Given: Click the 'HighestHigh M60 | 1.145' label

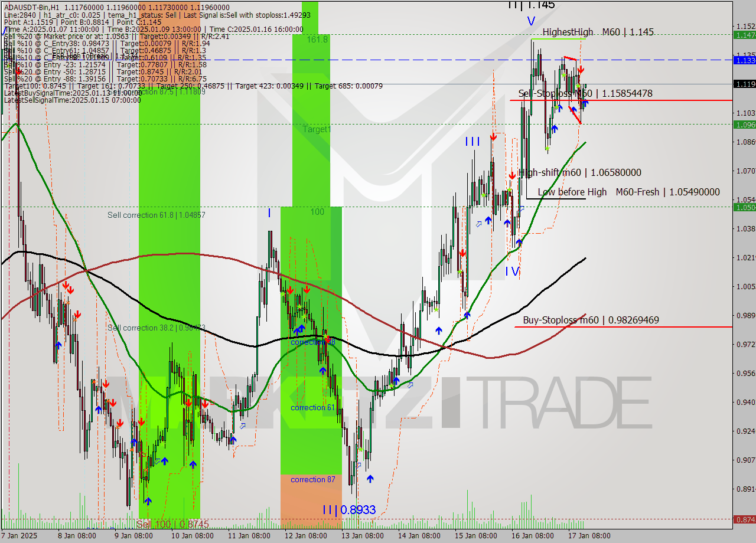Looking at the screenshot, I should 598,32.
